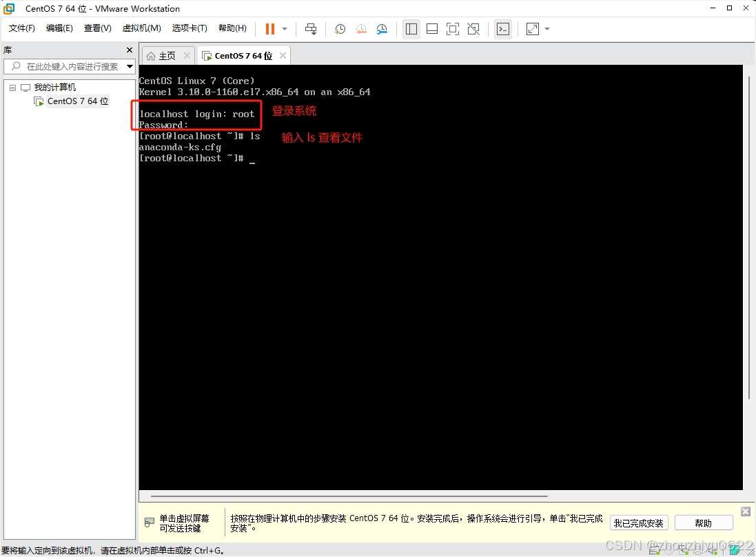Revert the VM to its previous snapshot

[360, 29]
